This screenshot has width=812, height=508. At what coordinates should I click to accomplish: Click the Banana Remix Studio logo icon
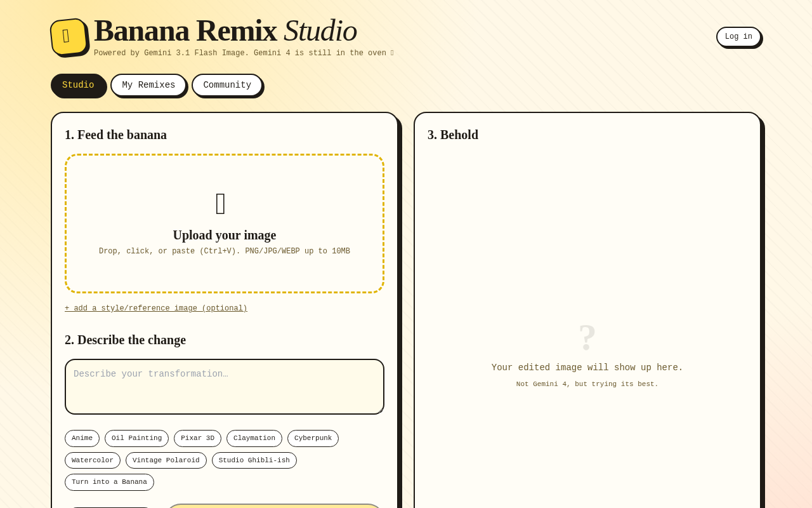[69, 37]
